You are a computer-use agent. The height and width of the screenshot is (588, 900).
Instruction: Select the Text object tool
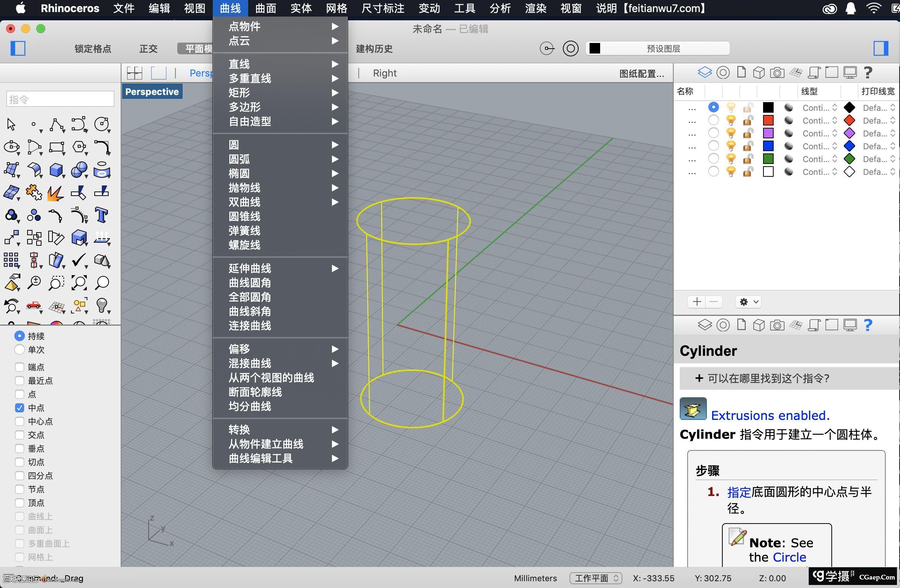pyautogui.click(x=101, y=214)
